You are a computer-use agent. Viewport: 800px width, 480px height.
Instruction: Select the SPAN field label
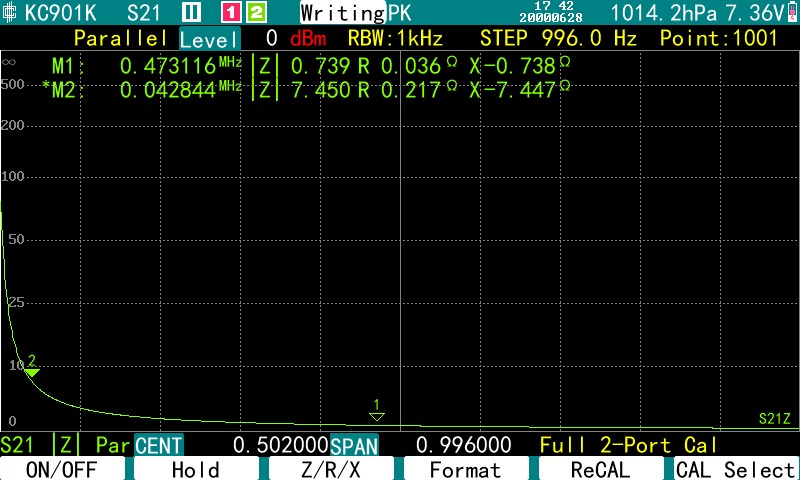354,445
